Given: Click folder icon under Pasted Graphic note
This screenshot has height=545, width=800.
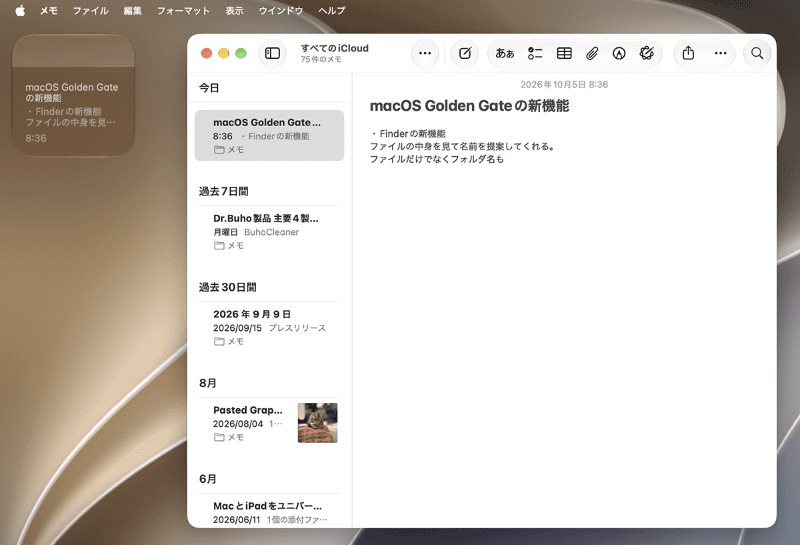Looking at the screenshot, I should click(x=219, y=437).
